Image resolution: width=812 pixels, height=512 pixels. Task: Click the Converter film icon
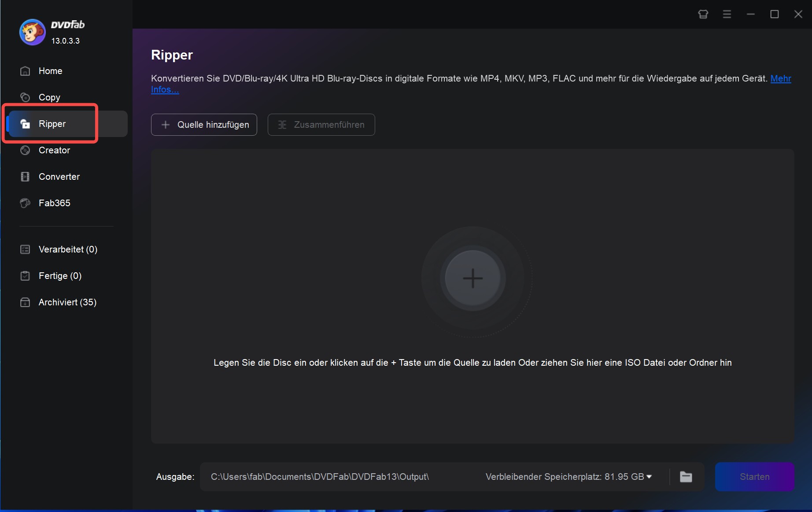point(26,177)
